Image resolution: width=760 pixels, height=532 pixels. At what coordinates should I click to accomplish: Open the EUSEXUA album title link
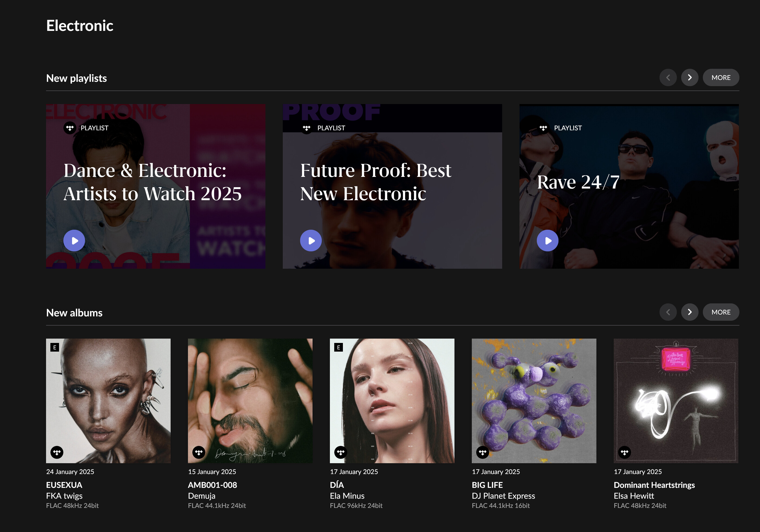pos(64,485)
